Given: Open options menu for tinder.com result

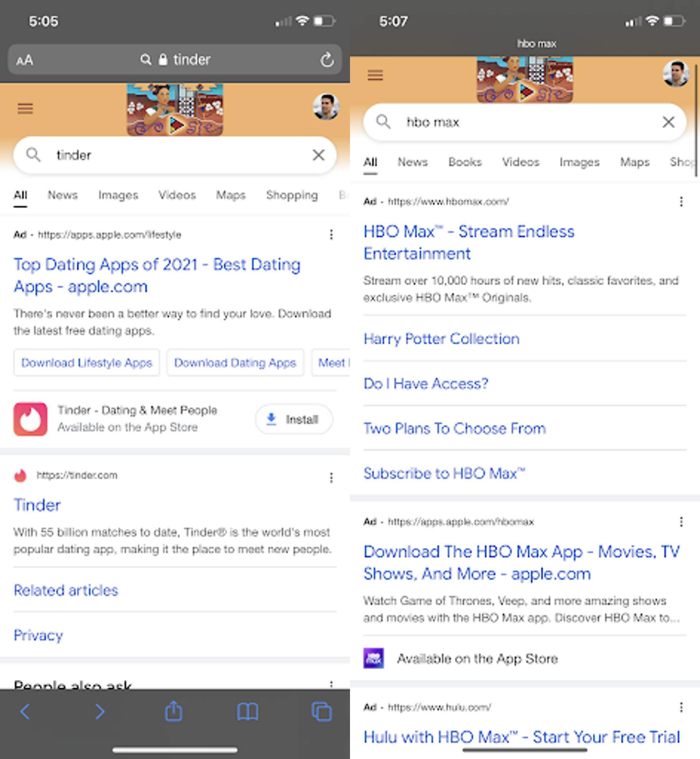Looking at the screenshot, I should tap(331, 478).
